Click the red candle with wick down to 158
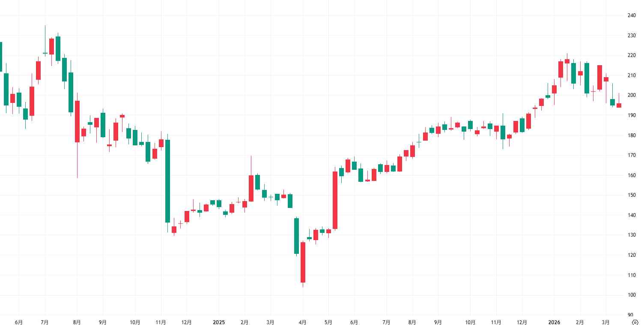Viewport: 644px width, 325px height. (x=77, y=121)
